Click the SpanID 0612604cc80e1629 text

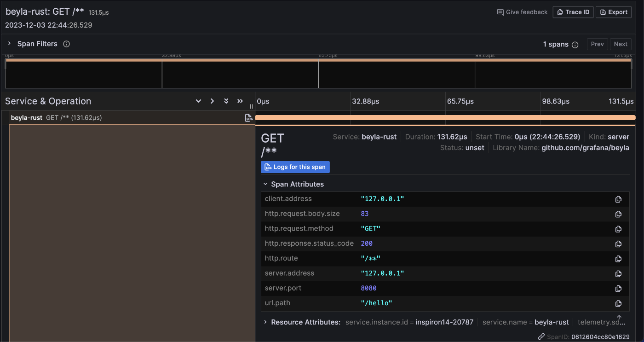(600, 337)
